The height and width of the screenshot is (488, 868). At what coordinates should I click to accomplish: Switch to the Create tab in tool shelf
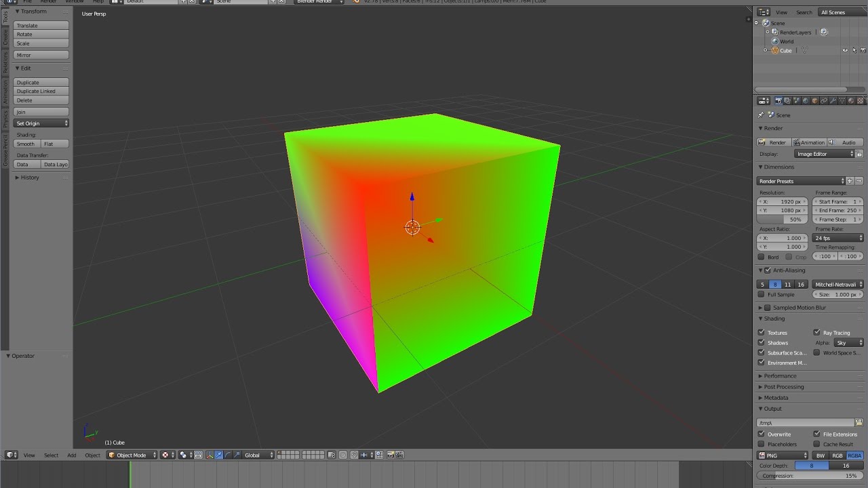coord(5,37)
